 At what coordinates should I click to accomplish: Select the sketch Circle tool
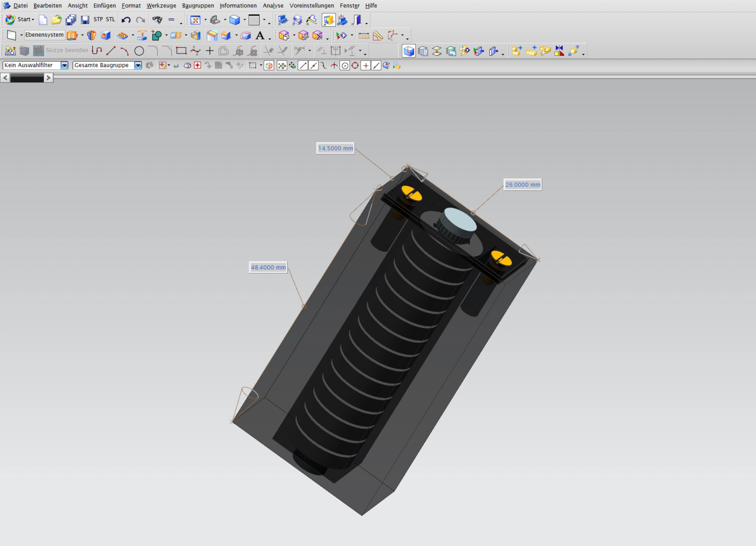[x=139, y=51]
